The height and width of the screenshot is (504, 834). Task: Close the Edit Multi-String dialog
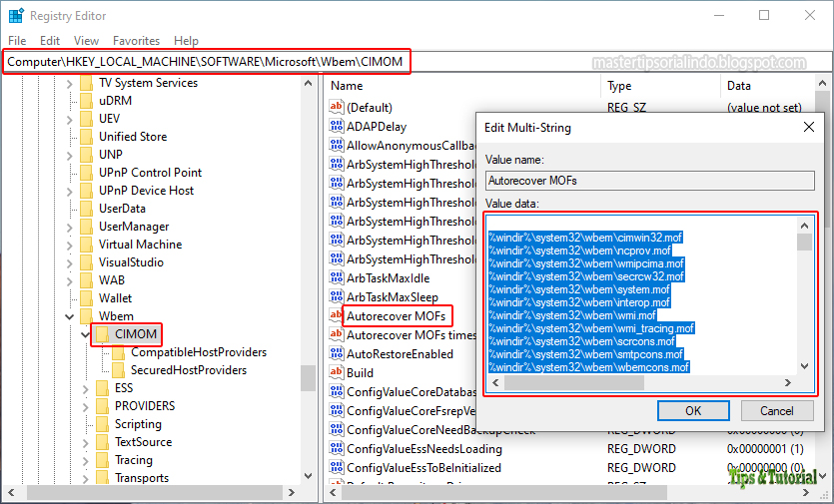click(808, 127)
